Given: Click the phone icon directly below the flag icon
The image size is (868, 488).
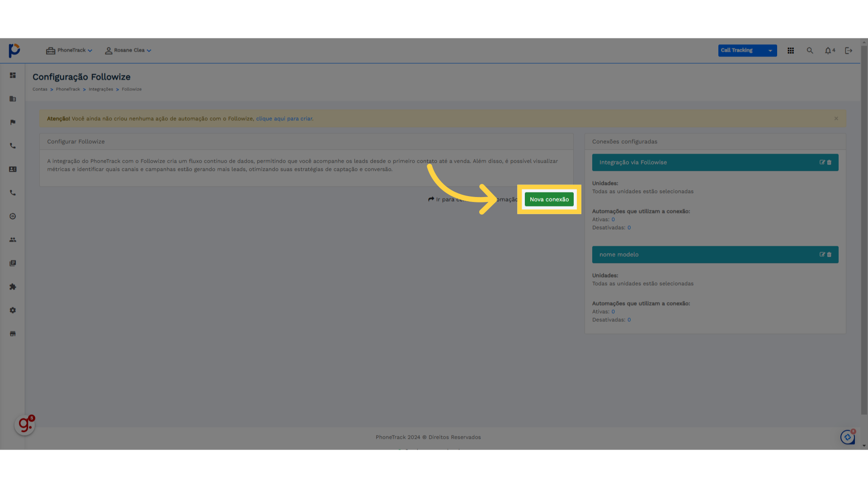Looking at the screenshot, I should pos(13,145).
